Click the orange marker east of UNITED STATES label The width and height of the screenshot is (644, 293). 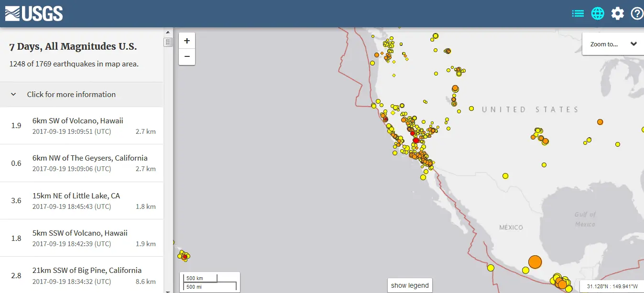click(x=600, y=122)
